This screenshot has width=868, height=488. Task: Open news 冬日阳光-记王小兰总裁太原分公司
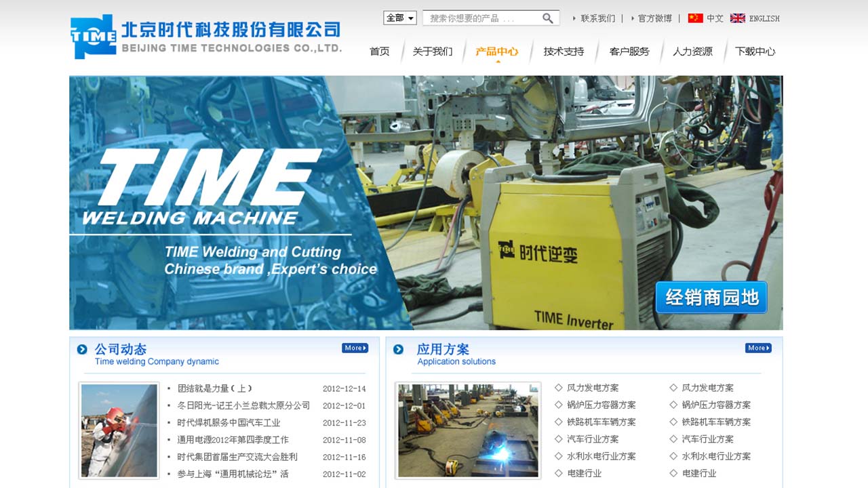point(243,405)
